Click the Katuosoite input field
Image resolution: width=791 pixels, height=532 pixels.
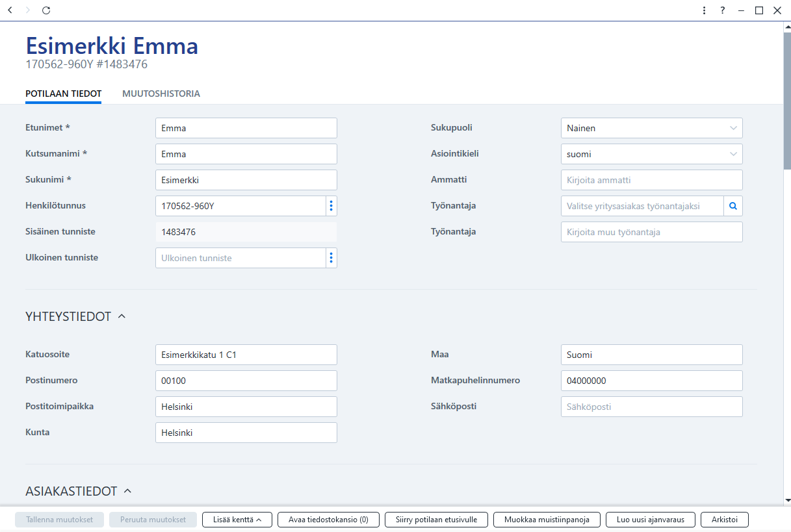pos(246,355)
